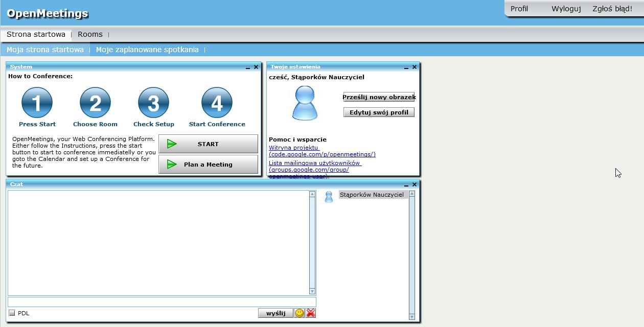Click Edytuj swój profil button
Viewport: 644px width, 327px height.
coord(379,112)
